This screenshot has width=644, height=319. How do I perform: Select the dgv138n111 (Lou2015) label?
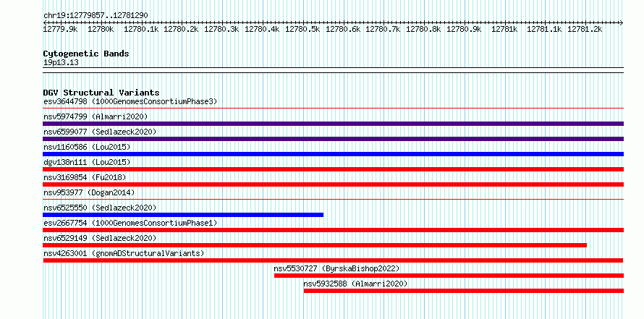coord(87,162)
